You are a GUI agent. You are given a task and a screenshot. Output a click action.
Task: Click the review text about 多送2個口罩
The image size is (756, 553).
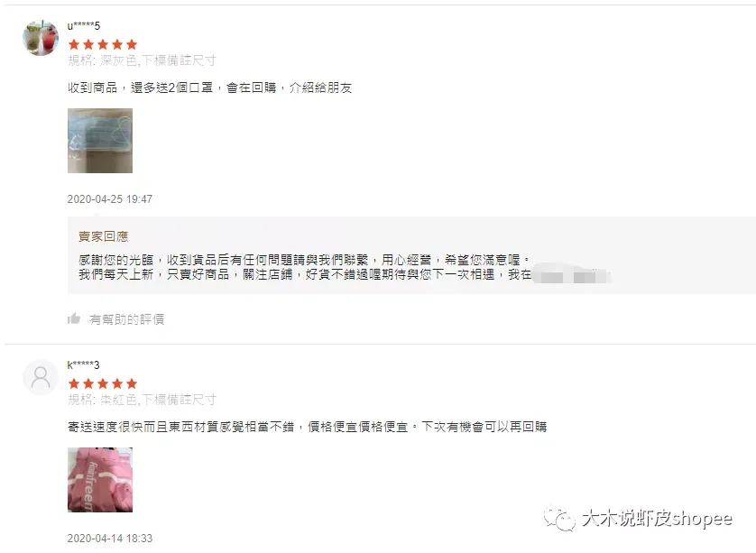(x=209, y=88)
